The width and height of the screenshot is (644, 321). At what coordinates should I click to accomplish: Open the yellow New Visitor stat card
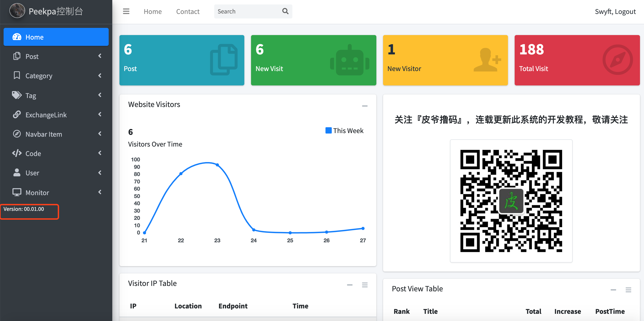click(445, 60)
